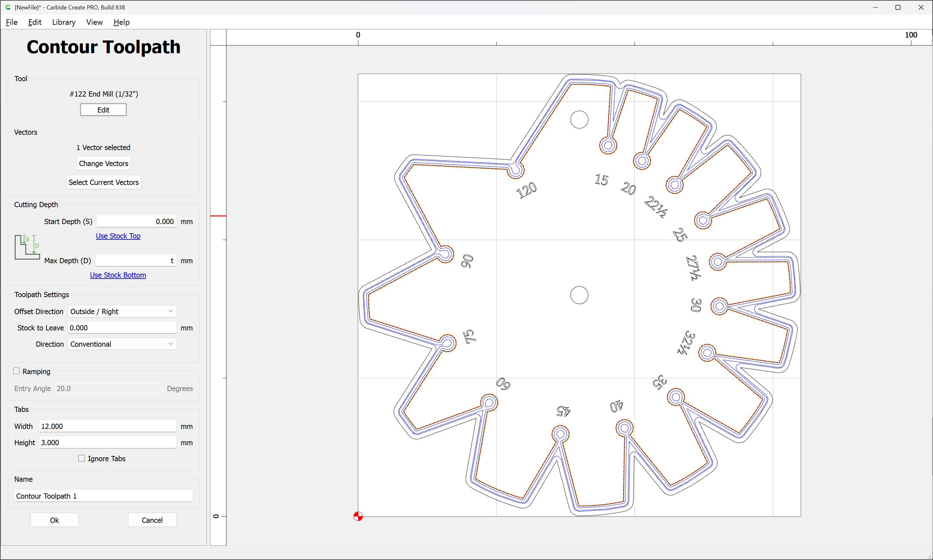The width and height of the screenshot is (933, 560).
Task: Click the toolpath Name text field
Action: [x=103, y=496]
